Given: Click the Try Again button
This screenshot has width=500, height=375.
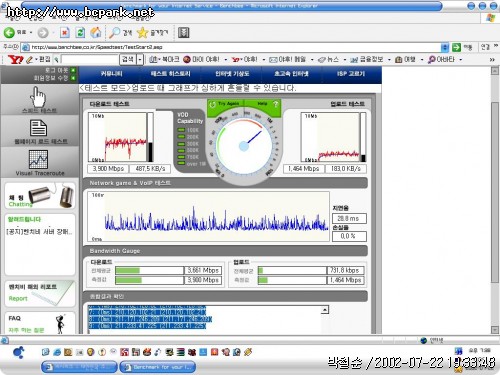Looking at the screenshot, I should pos(226,104).
